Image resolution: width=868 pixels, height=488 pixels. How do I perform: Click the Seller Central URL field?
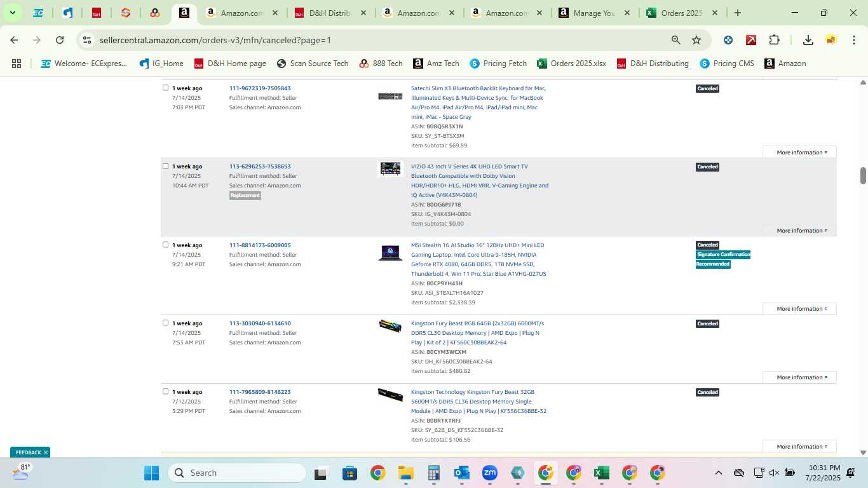click(x=381, y=40)
